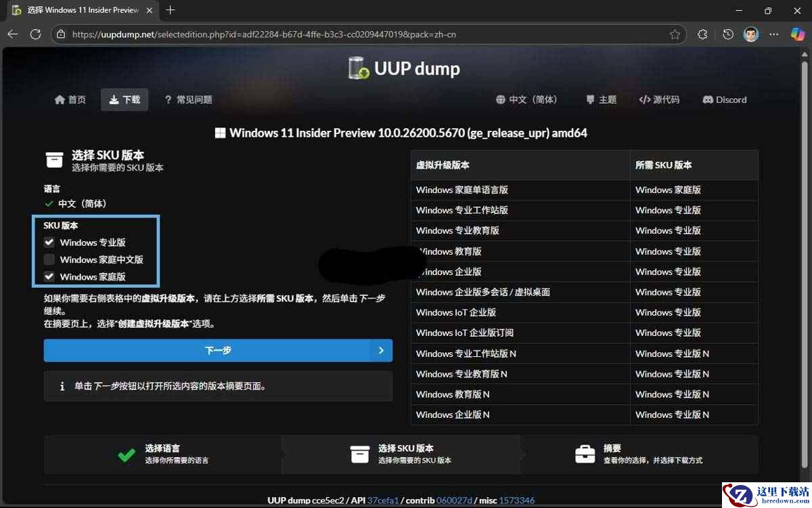Click 所需 SKU 版本 column header
Image resolution: width=812 pixels, height=508 pixels.
click(694, 165)
